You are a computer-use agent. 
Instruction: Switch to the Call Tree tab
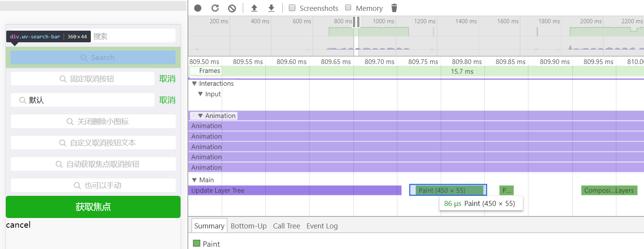pos(286,226)
